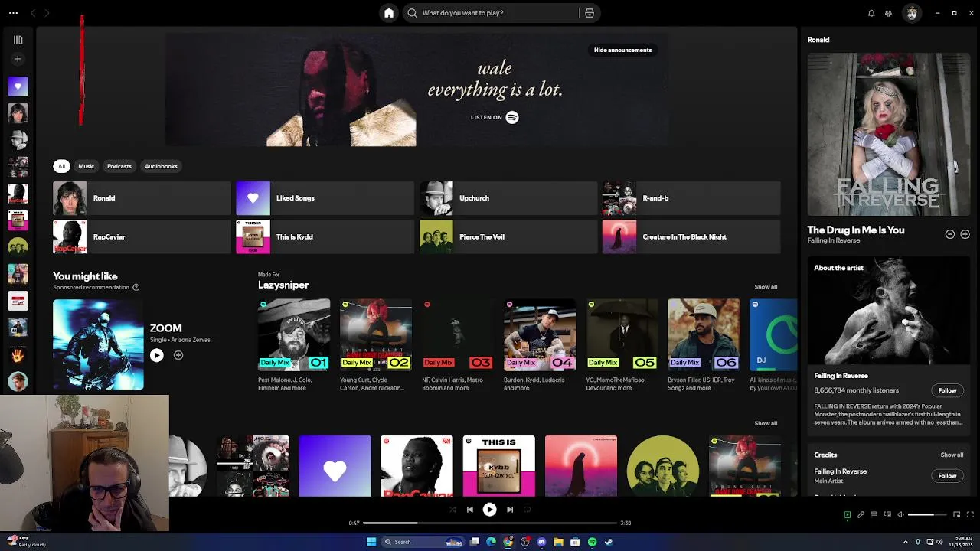Select the All filter chip
Viewport: 980px width, 551px height.
pos(62,166)
